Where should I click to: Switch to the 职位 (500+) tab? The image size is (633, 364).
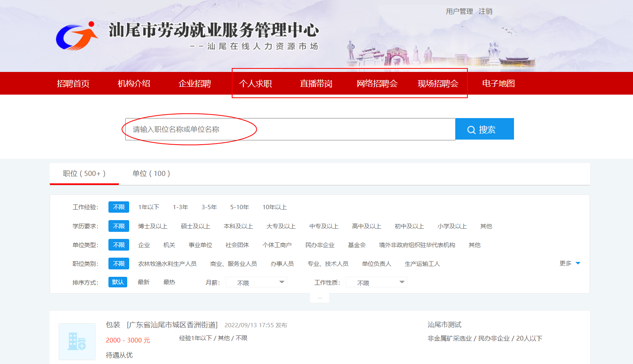click(84, 174)
